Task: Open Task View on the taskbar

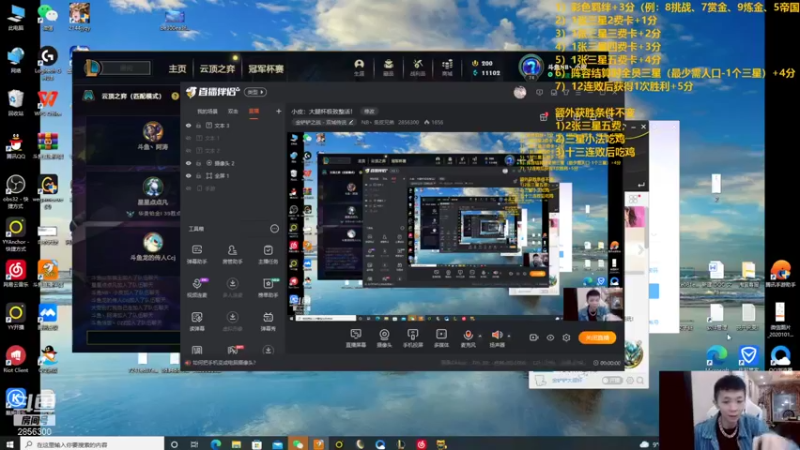Action: 194,444
